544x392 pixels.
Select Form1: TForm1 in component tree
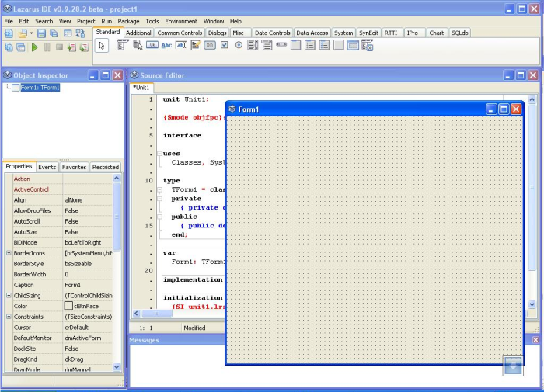40,88
